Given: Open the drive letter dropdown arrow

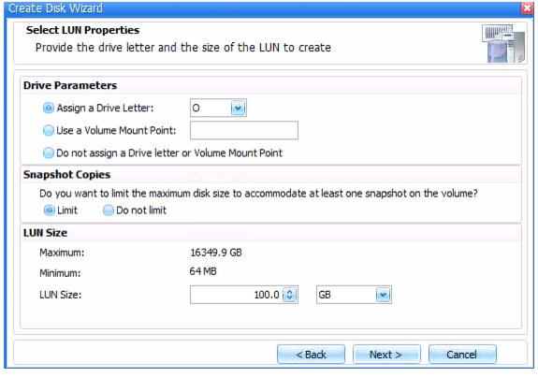Looking at the screenshot, I should (x=238, y=108).
